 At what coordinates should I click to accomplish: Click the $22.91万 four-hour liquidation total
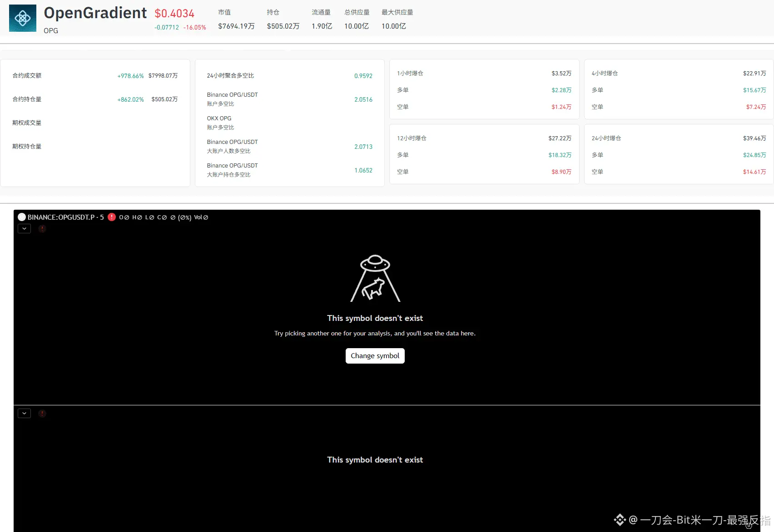click(754, 74)
